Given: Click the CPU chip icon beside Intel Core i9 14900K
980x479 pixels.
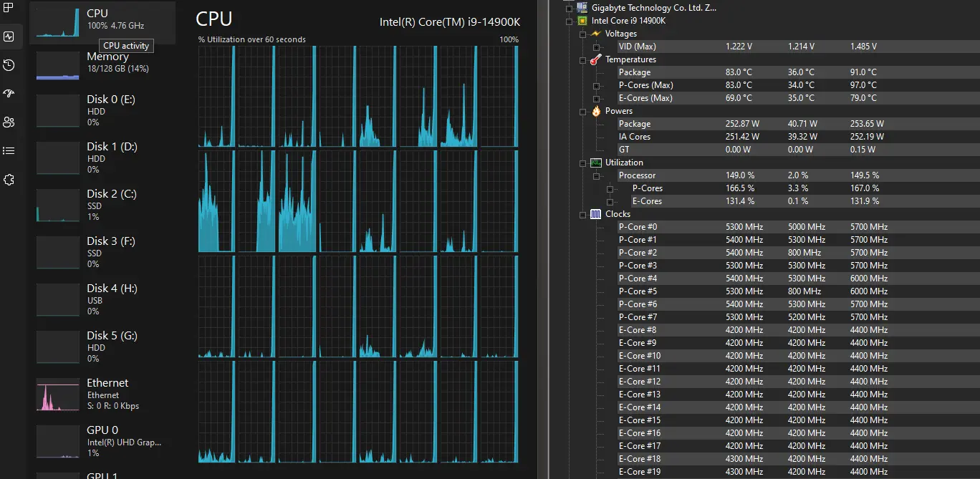Looking at the screenshot, I should (x=582, y=21).
